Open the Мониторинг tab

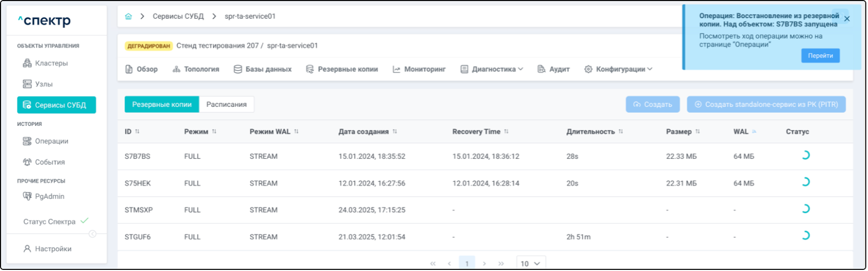click(x=419, y=70)
